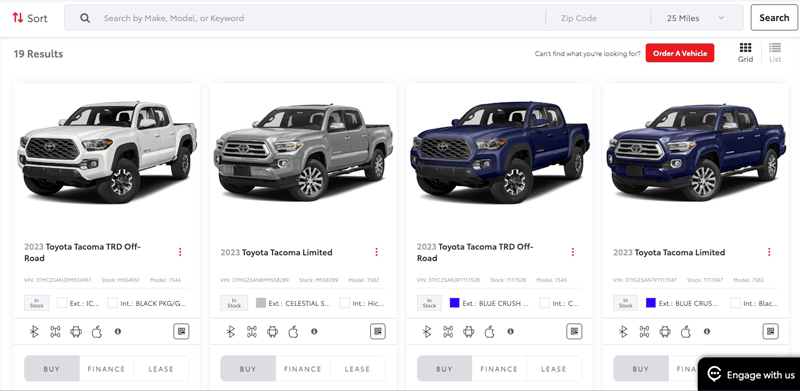Screen dimensions: 800x391
Task: Switch to List view
Action: point(775,53)
